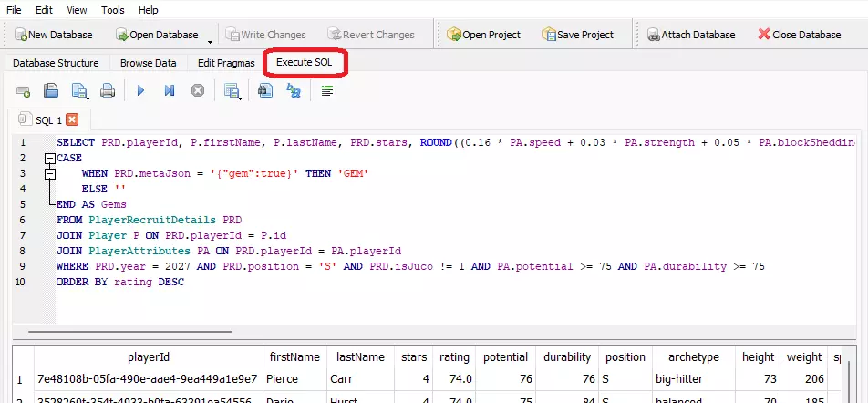Place cursor on 'END AS Gems' line
This screenshot has height=403, width=868.
coord(91,204)
